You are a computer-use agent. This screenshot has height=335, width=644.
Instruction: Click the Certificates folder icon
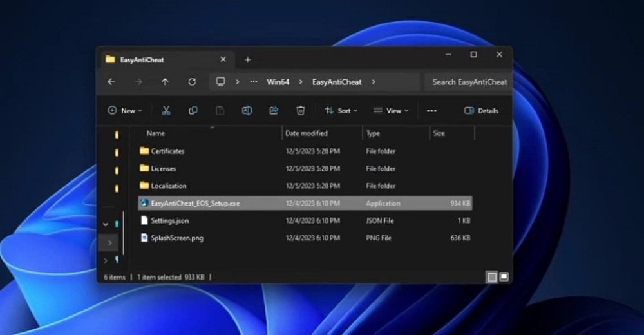(144, 151)
